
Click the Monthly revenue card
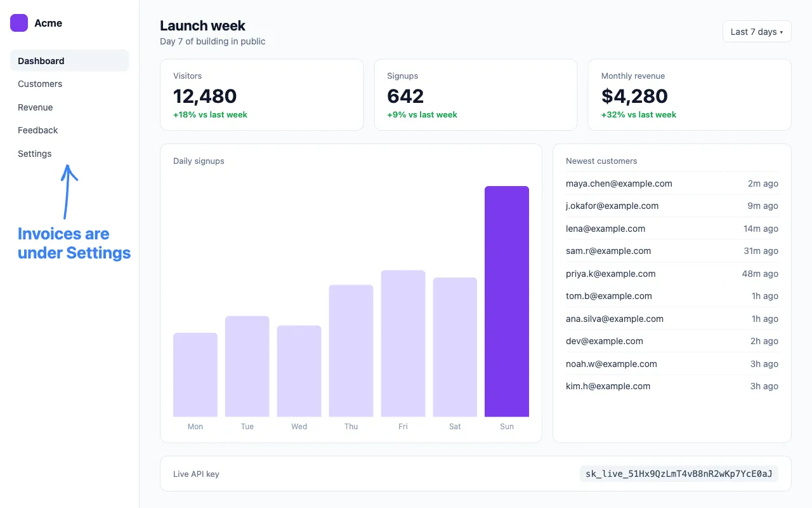pyautogui.click(x=690, y=95)
